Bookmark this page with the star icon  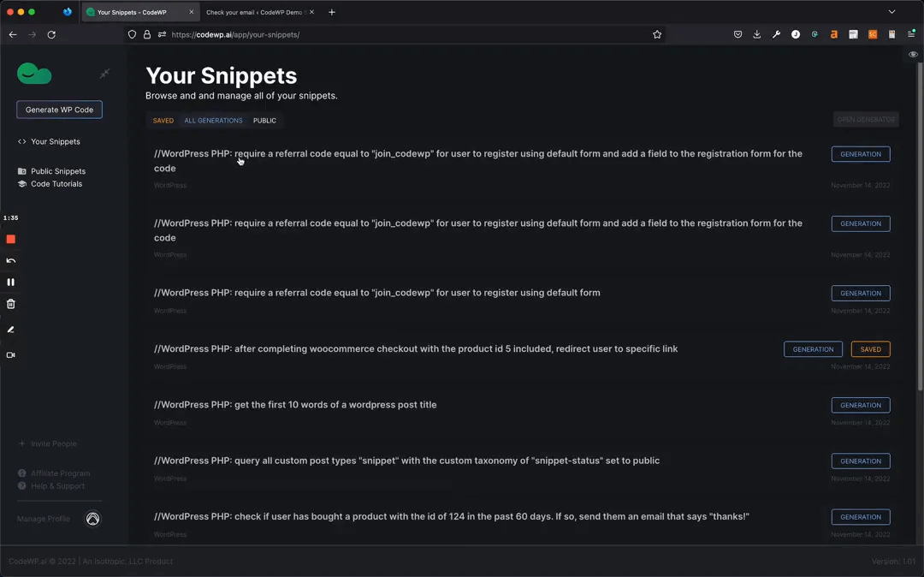[x=657, y=35]
